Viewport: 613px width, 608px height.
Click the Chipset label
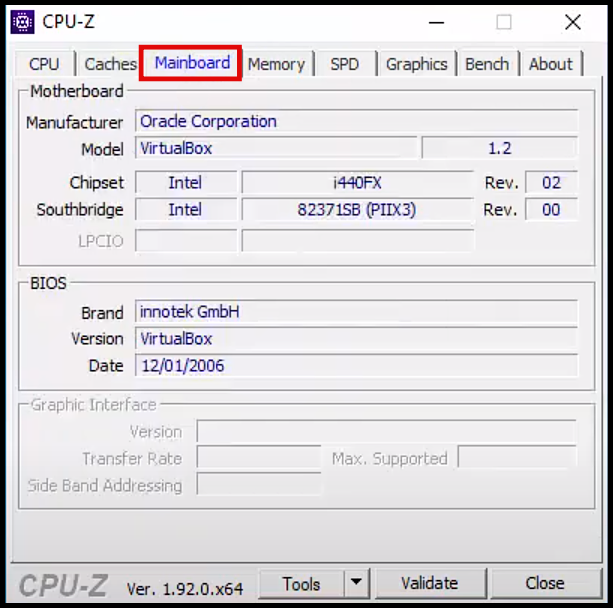click(x=96, y=183)
